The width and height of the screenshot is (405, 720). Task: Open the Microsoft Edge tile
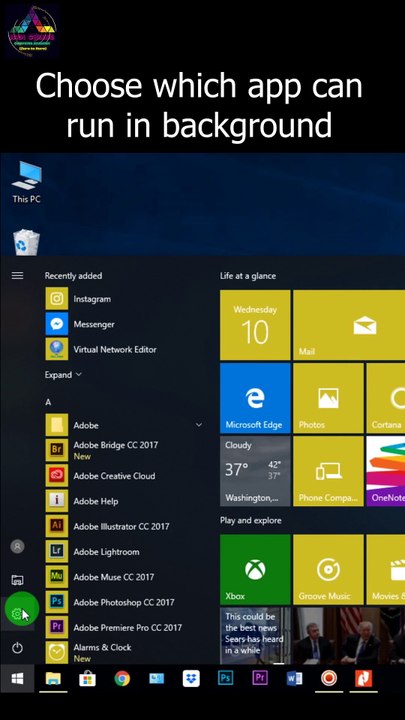click(255, 398)
